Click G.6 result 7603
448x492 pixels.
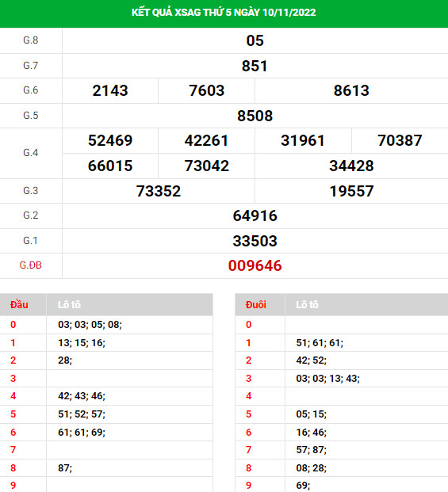tap(207, 90)
